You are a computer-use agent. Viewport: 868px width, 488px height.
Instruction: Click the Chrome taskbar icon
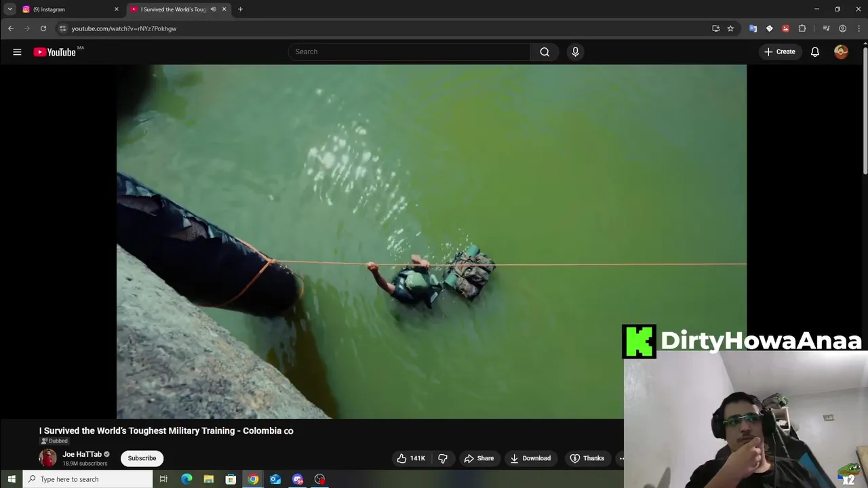(253, 479)
